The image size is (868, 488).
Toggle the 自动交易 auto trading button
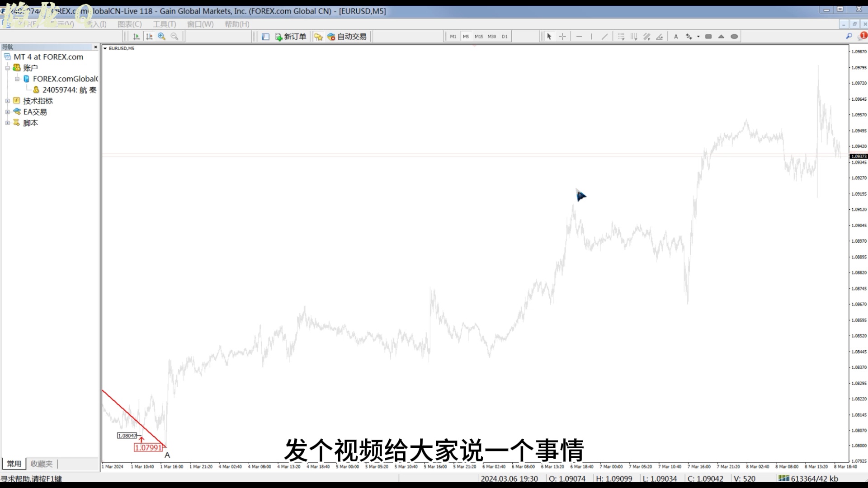pos(347,37)
